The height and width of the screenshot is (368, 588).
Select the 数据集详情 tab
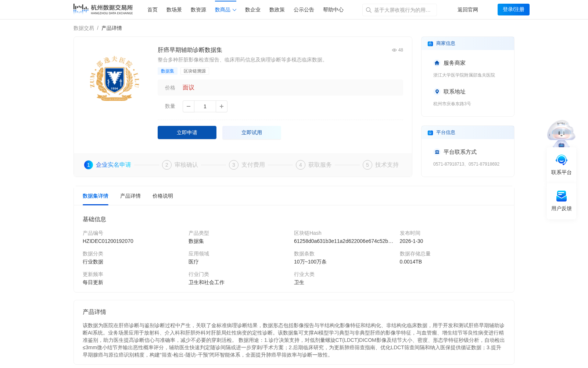(96, 196)
